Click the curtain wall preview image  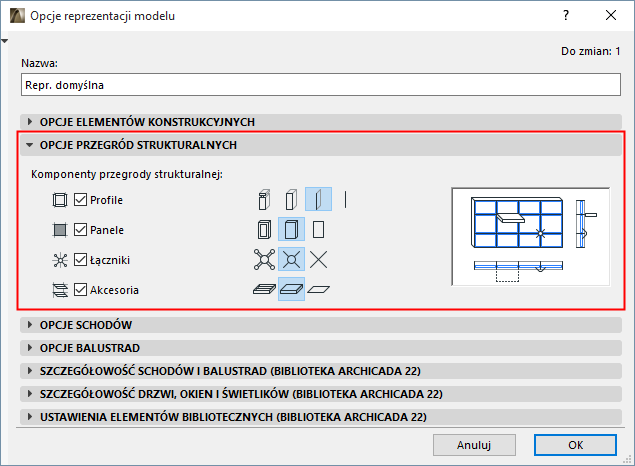click(x=531, y=236)
